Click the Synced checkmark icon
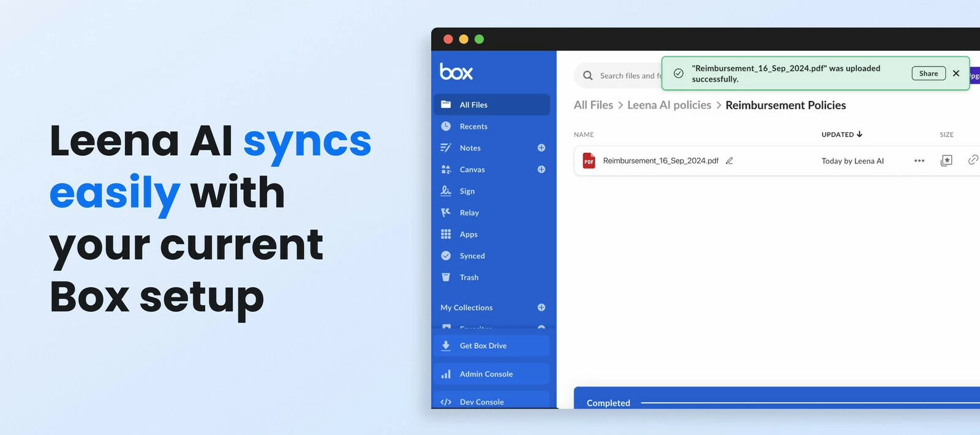 pos(446,256)
